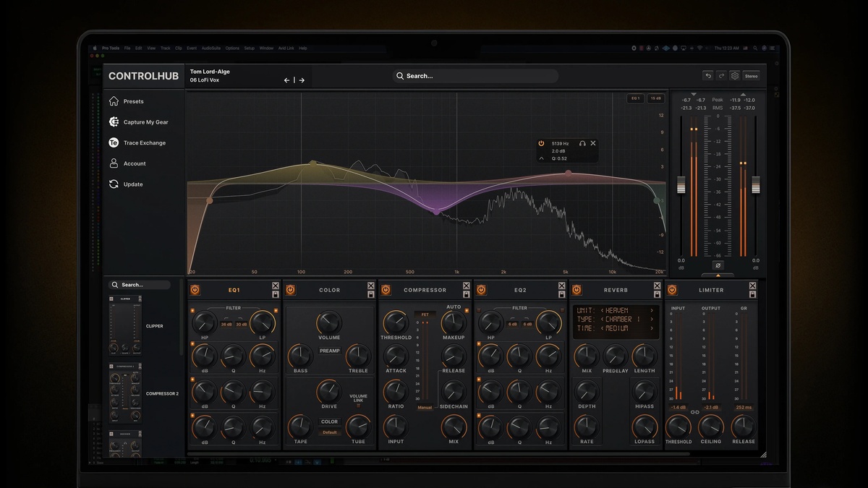This screenshot has width=868, height=488.
Task: Change reverb UNIT with right arrow
Action: (652, 310)
